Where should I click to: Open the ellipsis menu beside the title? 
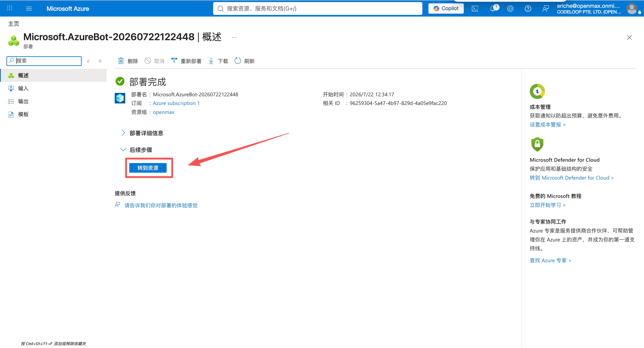234,38
